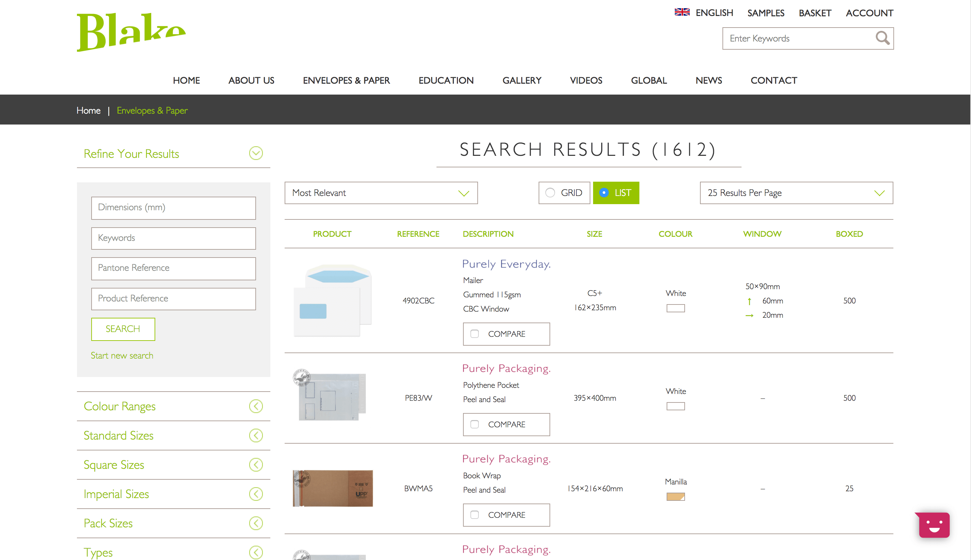Click the search magnifier icon
This screenshot has width=971, height=560.
[882, 38]
